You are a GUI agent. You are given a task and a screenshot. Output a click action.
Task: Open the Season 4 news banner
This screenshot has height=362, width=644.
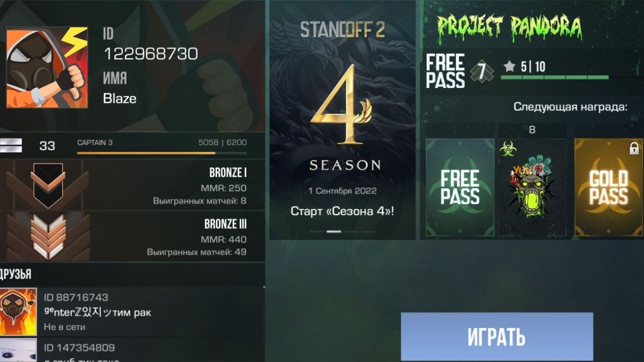click(343, 120)
